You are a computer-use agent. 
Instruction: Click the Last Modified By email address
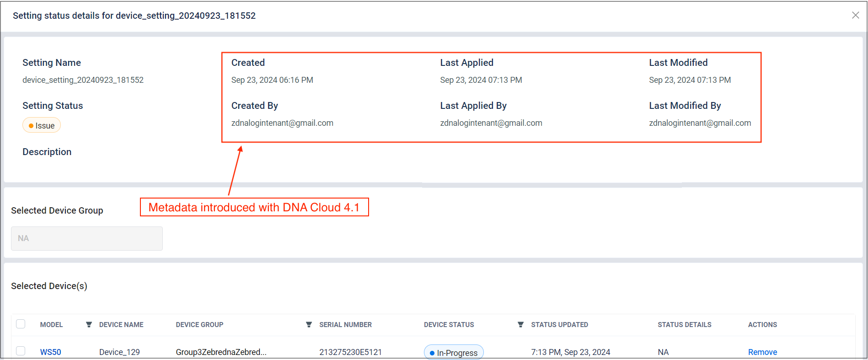[x=700, y=123]
